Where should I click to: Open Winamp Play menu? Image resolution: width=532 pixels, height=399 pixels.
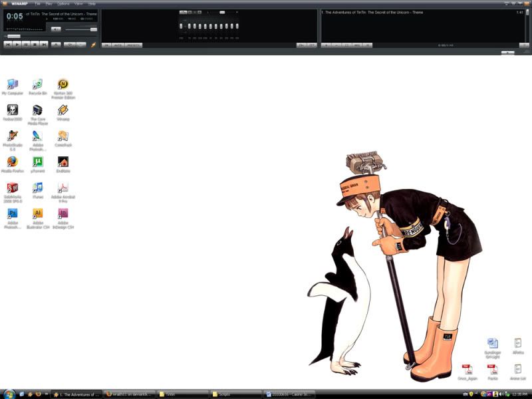click(x=49, y=4)
